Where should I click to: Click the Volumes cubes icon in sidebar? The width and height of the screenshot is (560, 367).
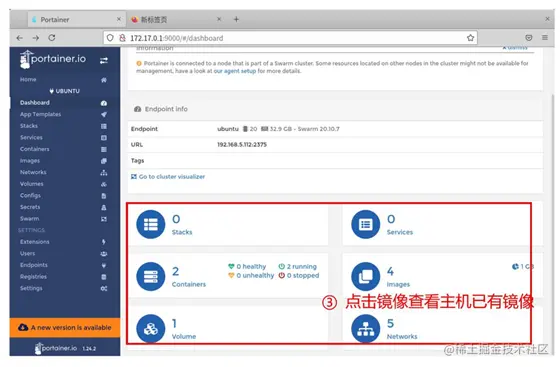click(x=104, y=184)
